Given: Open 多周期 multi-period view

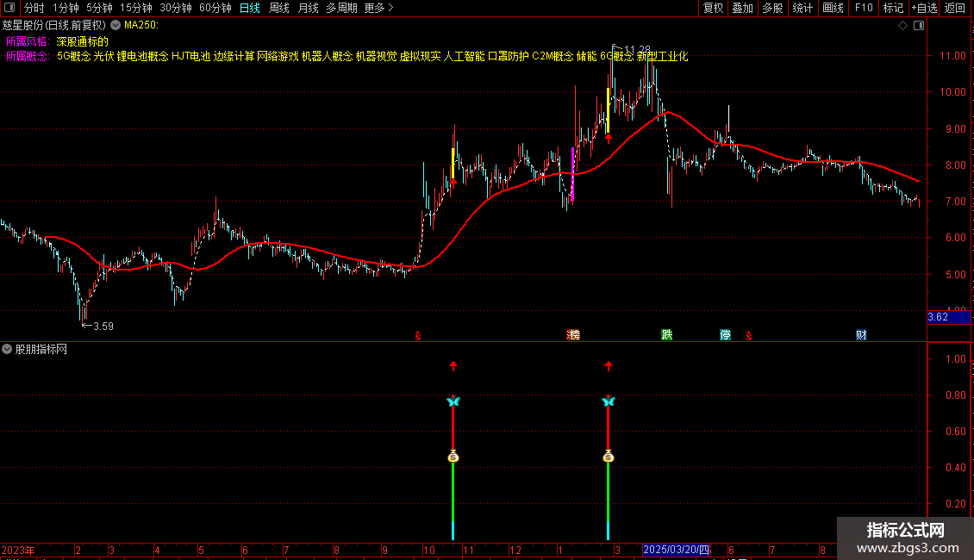Looking at the screenshot, I should pos(341,8).
